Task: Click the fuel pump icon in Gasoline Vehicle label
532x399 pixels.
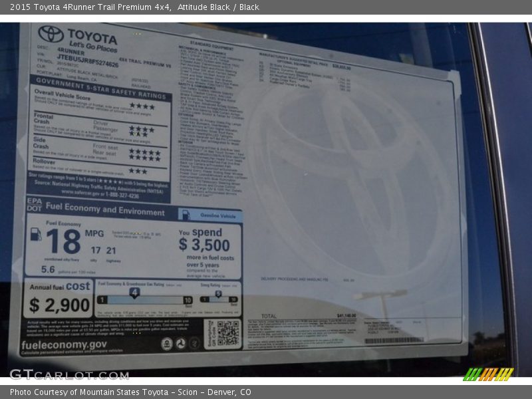Action: coord(186,215)
